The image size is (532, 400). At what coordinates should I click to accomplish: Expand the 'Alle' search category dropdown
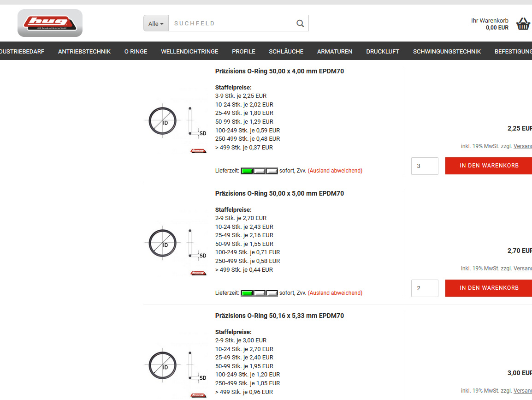pos(156,24)
